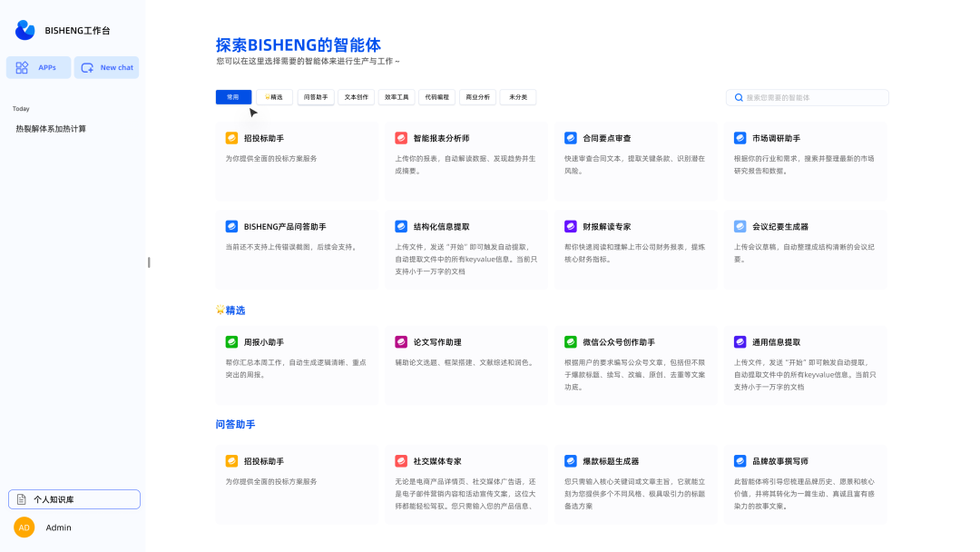
Task: Click the orange AD avatar for Admin
Action: (x=24, y=527)
